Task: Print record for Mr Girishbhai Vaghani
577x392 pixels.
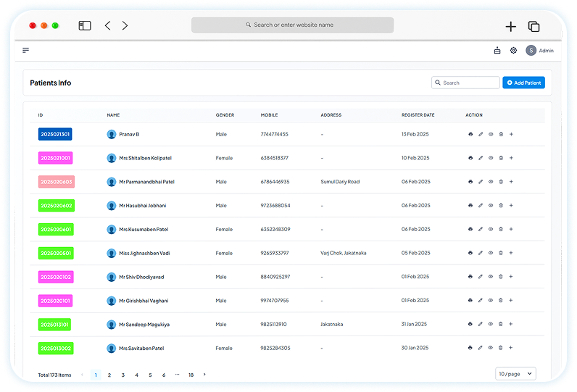Action: pyautogui.click(x=470, y=300)
